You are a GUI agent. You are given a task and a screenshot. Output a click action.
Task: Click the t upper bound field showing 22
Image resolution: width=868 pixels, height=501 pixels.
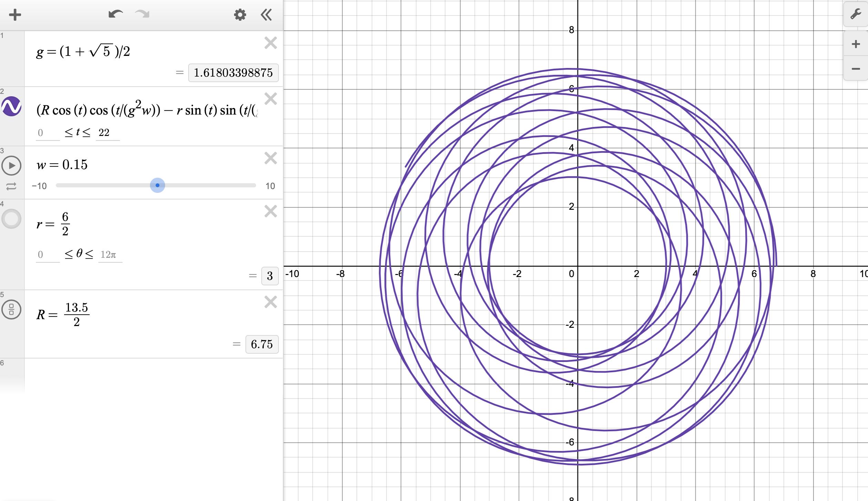tap(107, 133)
